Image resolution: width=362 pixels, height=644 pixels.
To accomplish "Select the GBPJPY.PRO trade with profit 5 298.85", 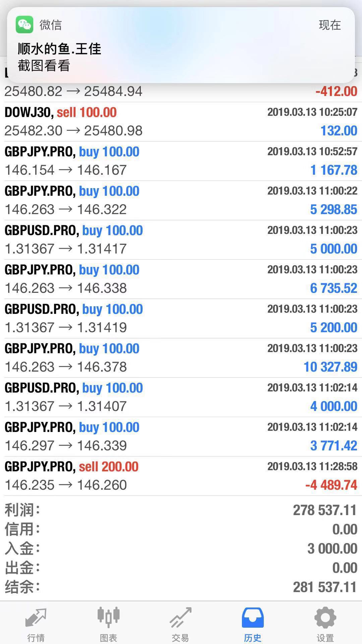I will 181,200.
